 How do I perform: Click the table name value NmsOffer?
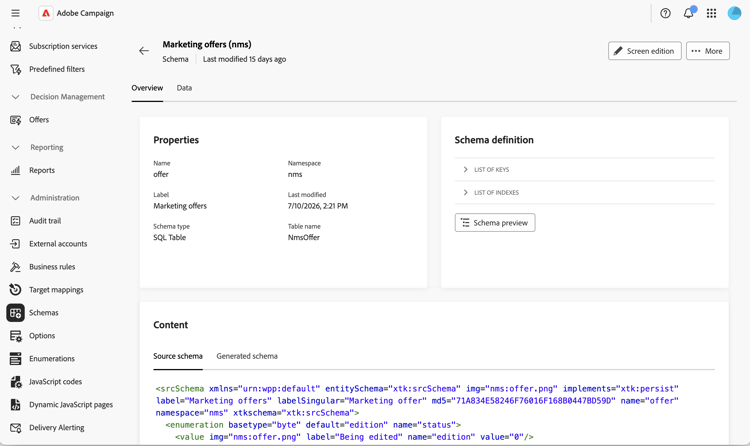(304, 238)
